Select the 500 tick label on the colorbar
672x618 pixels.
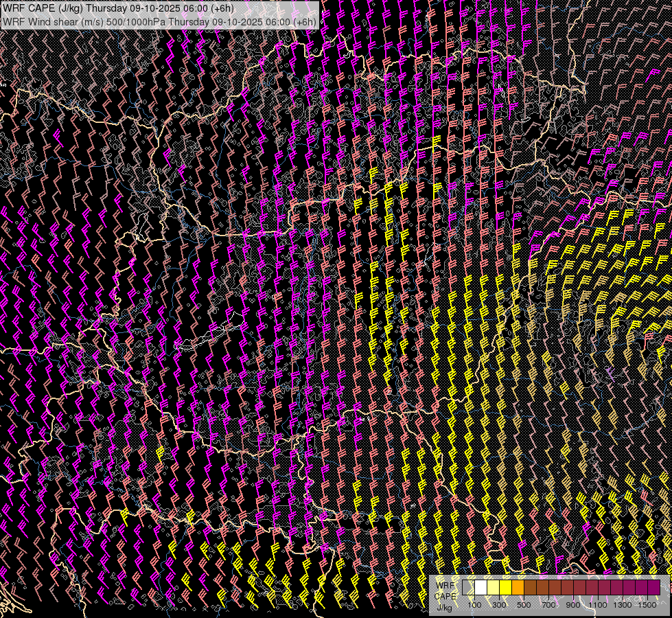click(x=524, y=605)
